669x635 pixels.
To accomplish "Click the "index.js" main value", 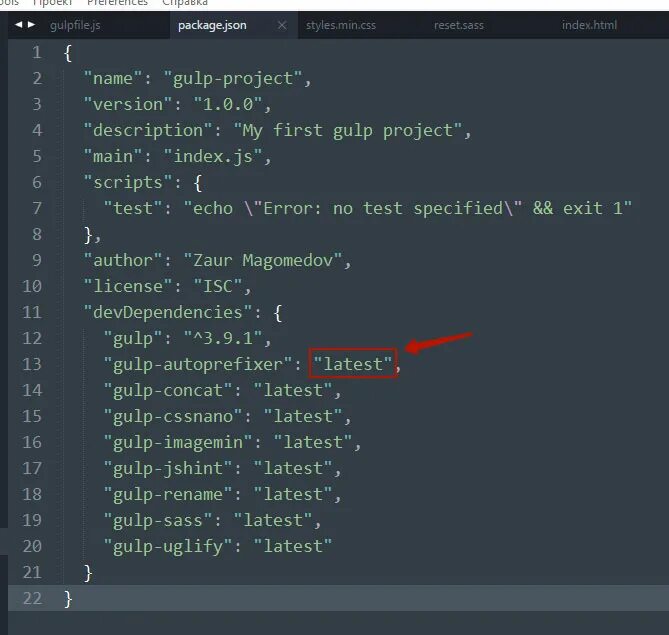I will [213, 157].
